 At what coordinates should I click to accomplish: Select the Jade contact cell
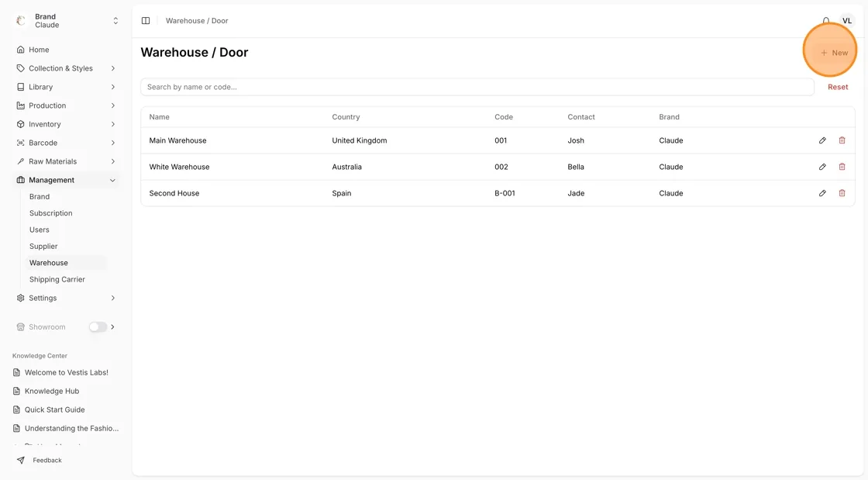click(x=576, y=193)
